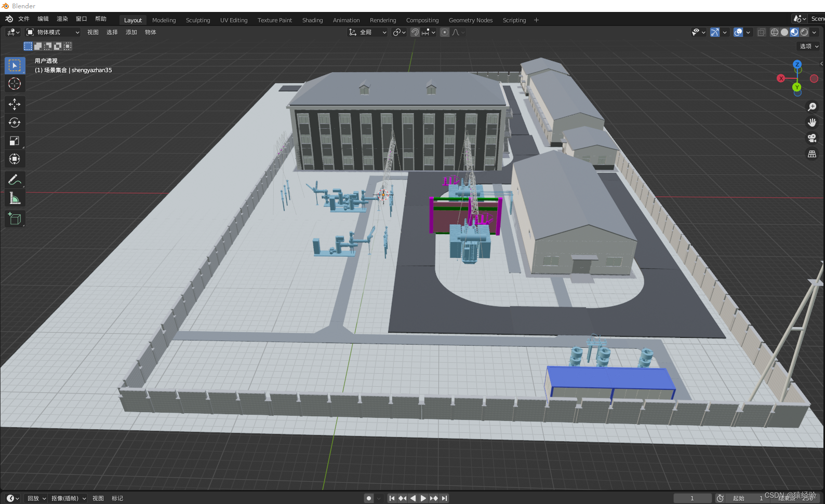Choose subtract selection mode icon
825x504 pixels.
tap(48, 46)
